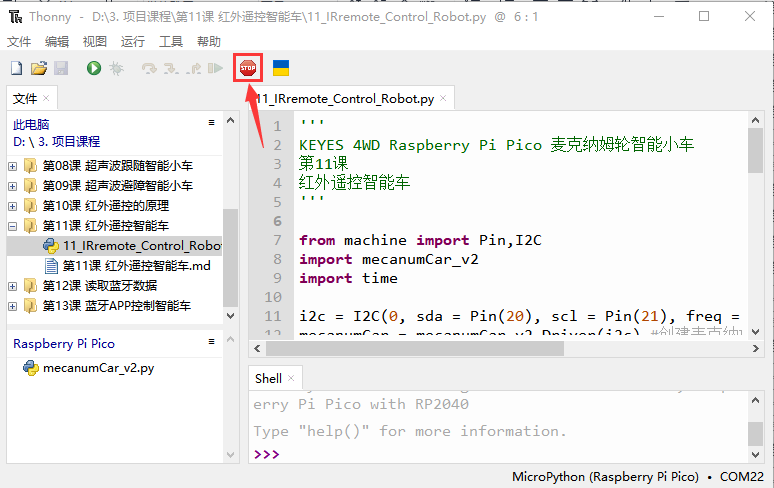Image resolution: width=774 pixels, height=488 pixels.
Task: Click the Ukraine flag toolbar icon
Action: pyautogui.click(x=281, y=68)
